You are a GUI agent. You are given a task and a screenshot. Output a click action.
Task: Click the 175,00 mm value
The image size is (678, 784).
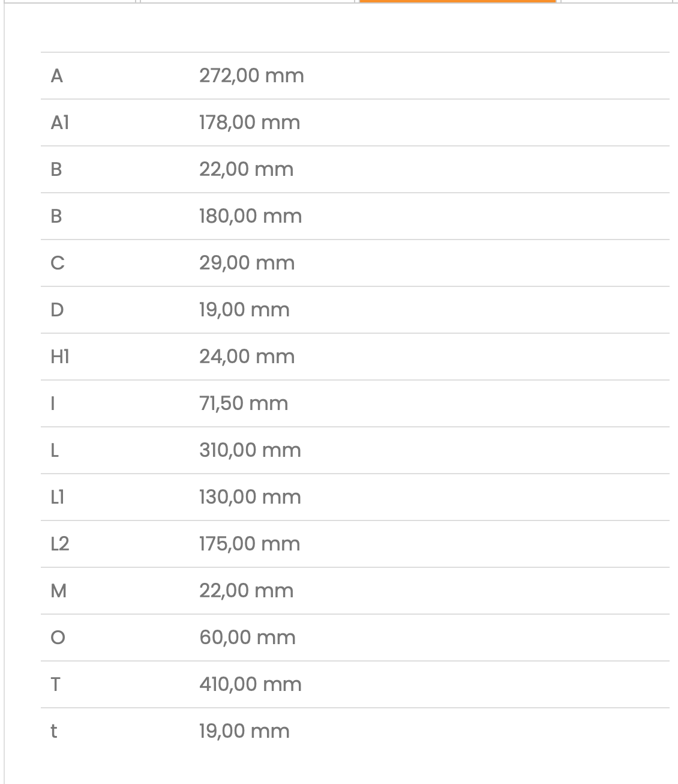tap(250, 544)
